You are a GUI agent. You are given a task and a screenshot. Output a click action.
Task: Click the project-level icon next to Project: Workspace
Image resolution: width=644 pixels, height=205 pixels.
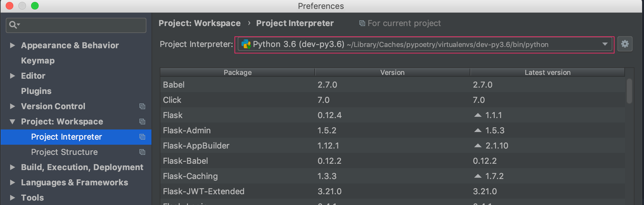(x=142, y=122)
